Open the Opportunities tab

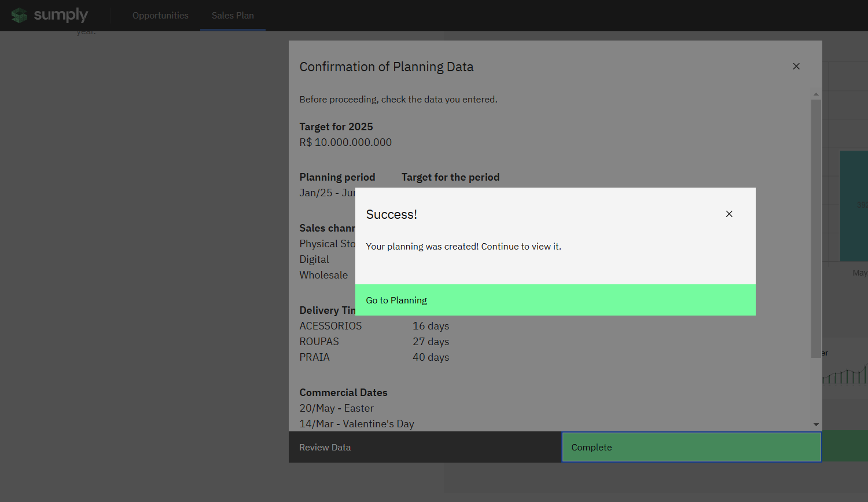(160, 16)
